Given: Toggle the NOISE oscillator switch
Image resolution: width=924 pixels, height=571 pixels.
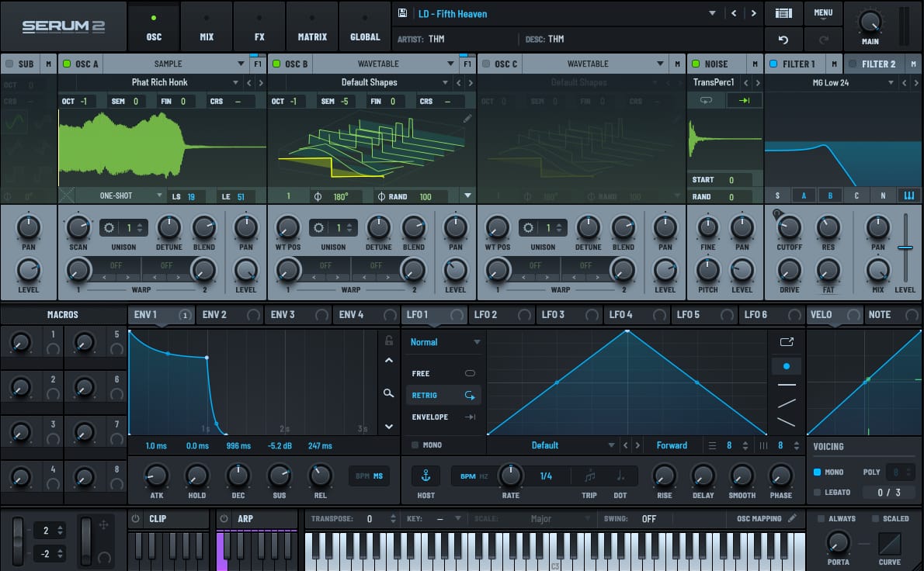Looking at the screenshot, I should pos(696,64).
